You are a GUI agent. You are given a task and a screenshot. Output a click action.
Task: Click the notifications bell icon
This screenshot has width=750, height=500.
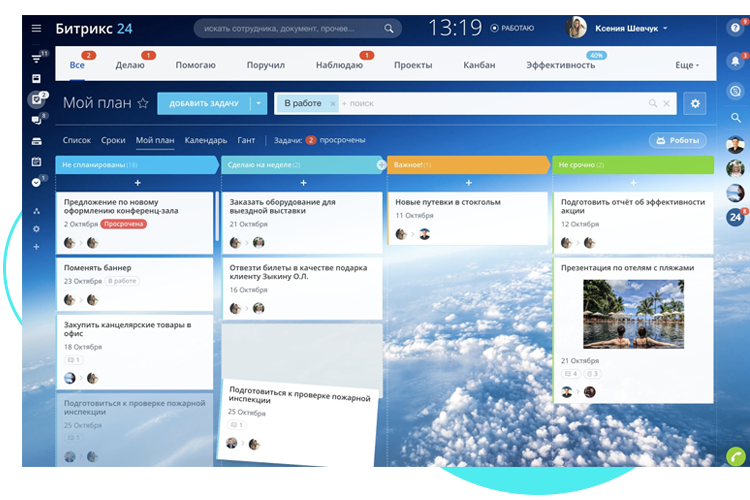coord(735,61)
